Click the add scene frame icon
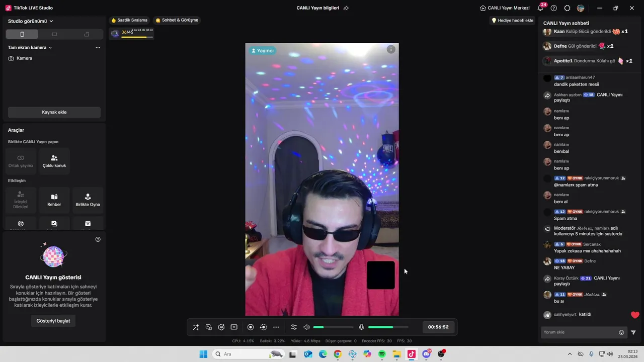The image size is (644, 362). click(234, 327)
